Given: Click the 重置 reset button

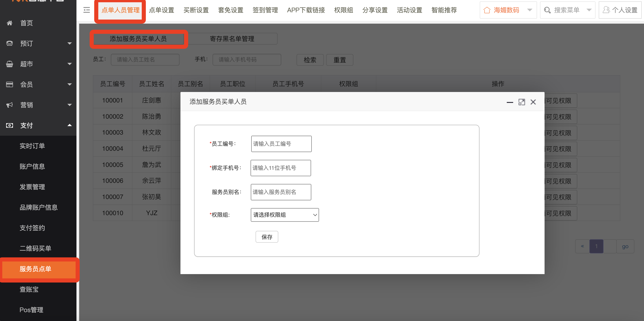Looking at the screenshot, I should coord(340,60).
